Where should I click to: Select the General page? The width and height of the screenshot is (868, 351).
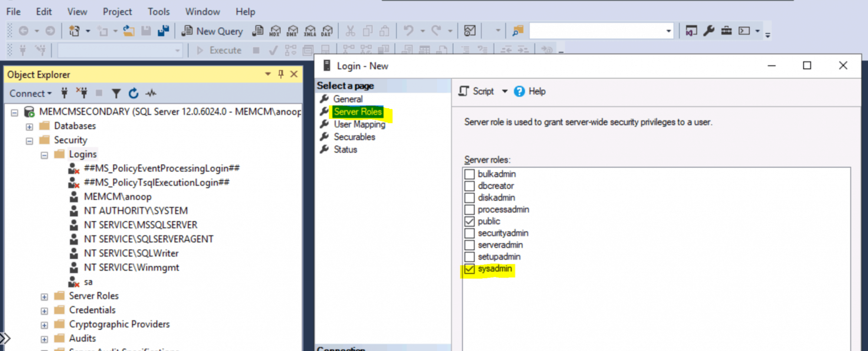pyautogui.click(x=348, y=99)
